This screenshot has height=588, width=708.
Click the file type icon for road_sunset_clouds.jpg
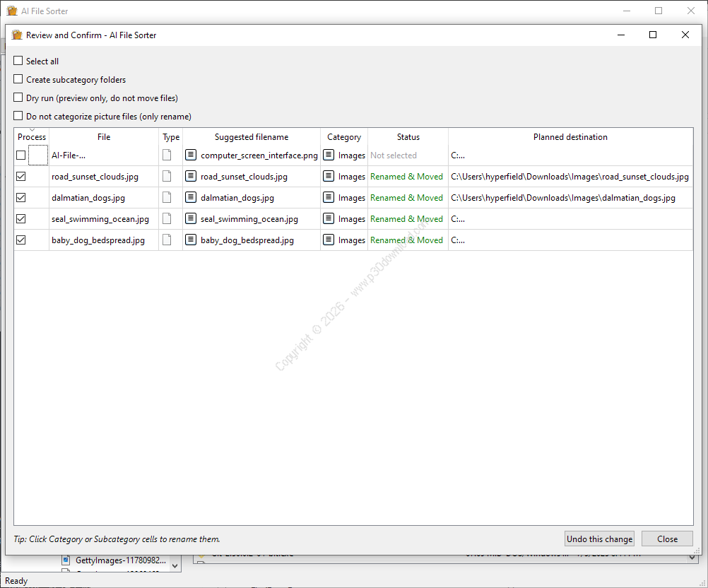[x=167, y=177]
